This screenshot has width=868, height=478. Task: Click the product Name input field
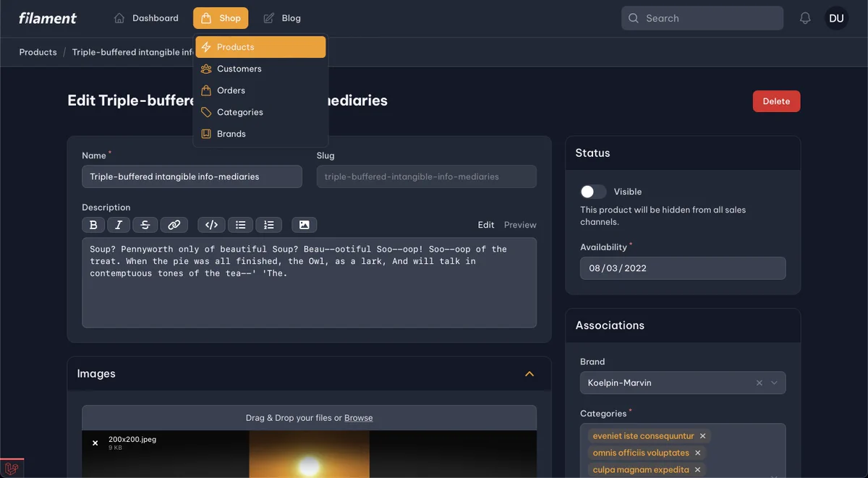(192, 176)
